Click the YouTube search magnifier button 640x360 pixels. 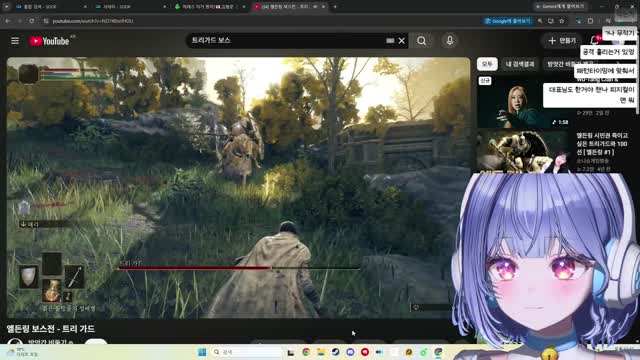[x=422, y=40]
